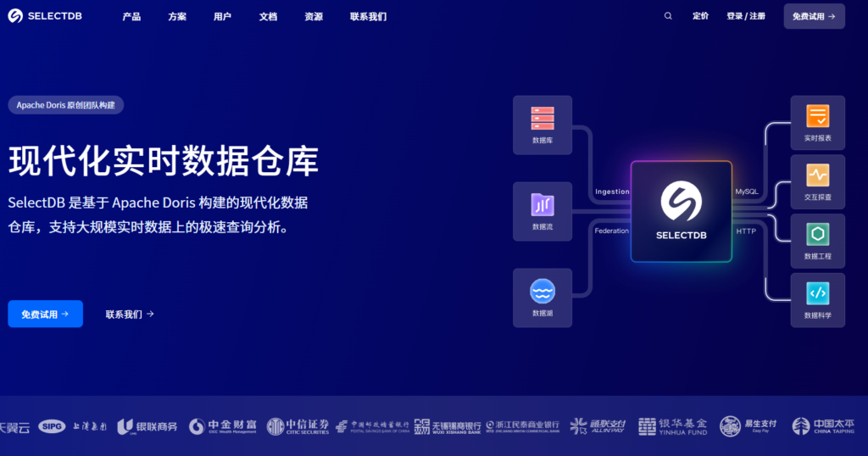The height and width of the screenshot is (456, 868).
Task: Expand the 产品 navigation menu
Action: click(131, 16)
